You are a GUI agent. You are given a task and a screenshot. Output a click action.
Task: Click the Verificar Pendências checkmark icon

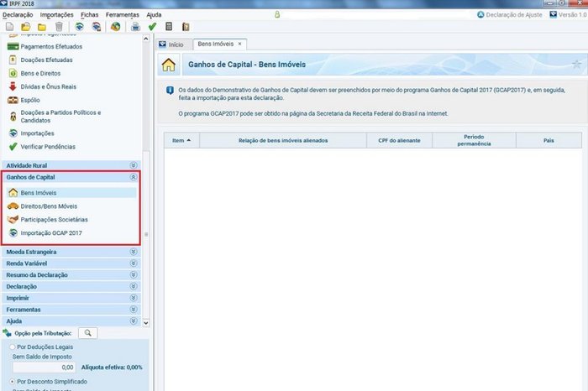(13, 147)
